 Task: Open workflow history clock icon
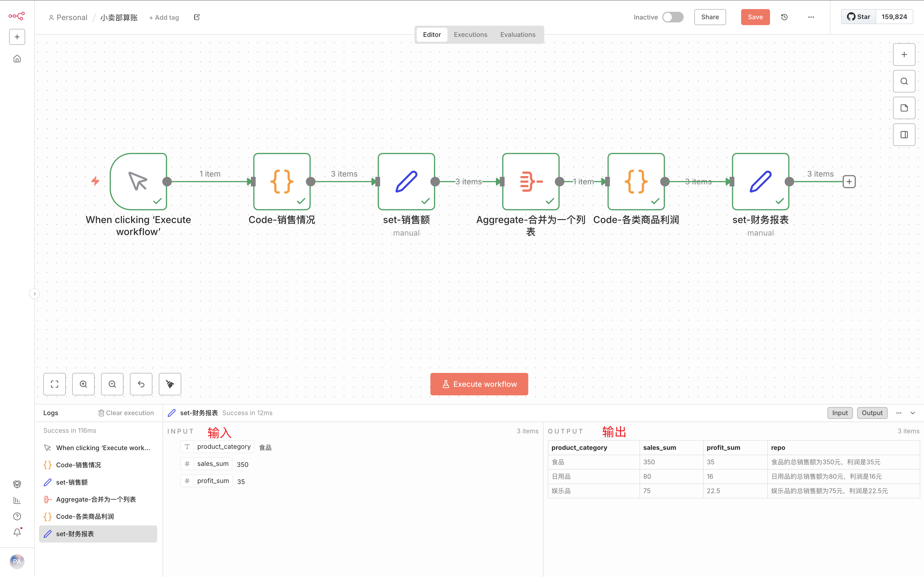[x=784, y=17]
